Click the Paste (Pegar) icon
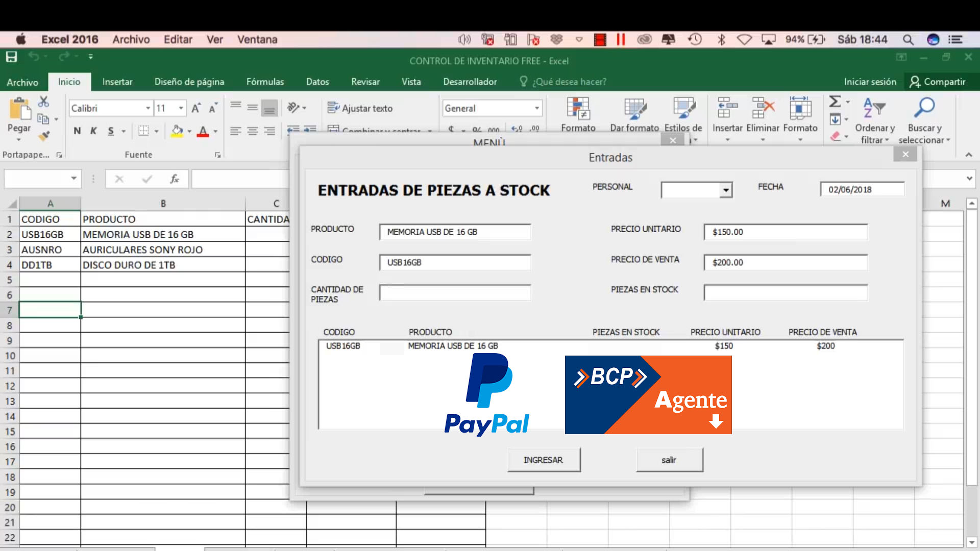The height and width of the screenshot is (551, 980). coord(19,109)
